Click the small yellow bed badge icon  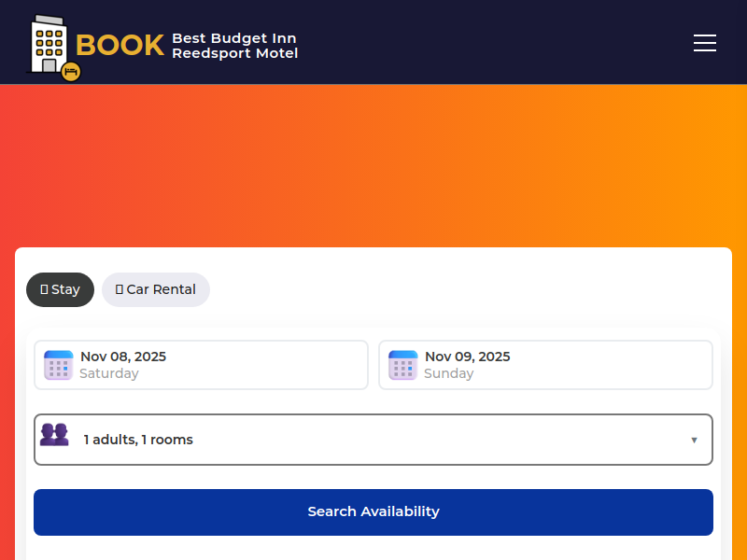(71, 72)
